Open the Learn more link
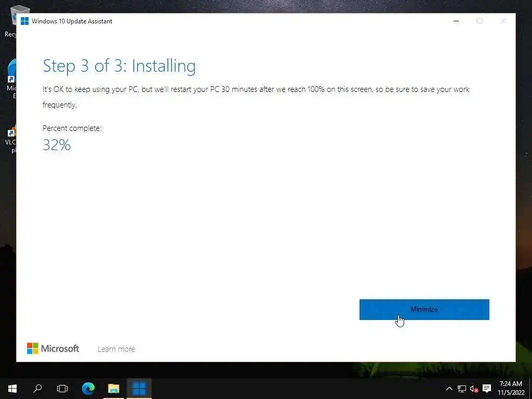 [116, 349]
